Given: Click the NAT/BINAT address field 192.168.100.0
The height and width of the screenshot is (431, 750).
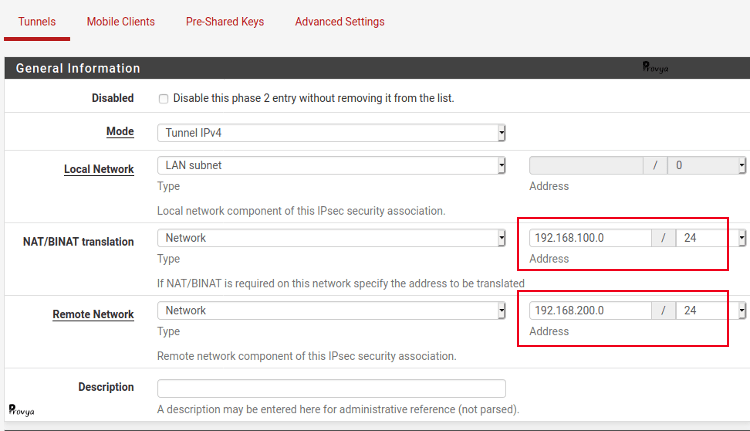Looking at the screenshot, I should coord(590,238).
